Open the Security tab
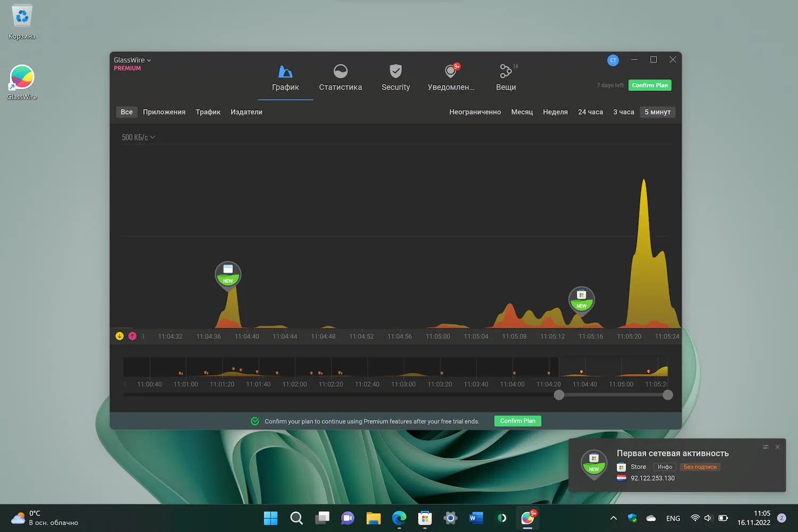Screen dimensions: 798x532 click(x=396, y=78)
